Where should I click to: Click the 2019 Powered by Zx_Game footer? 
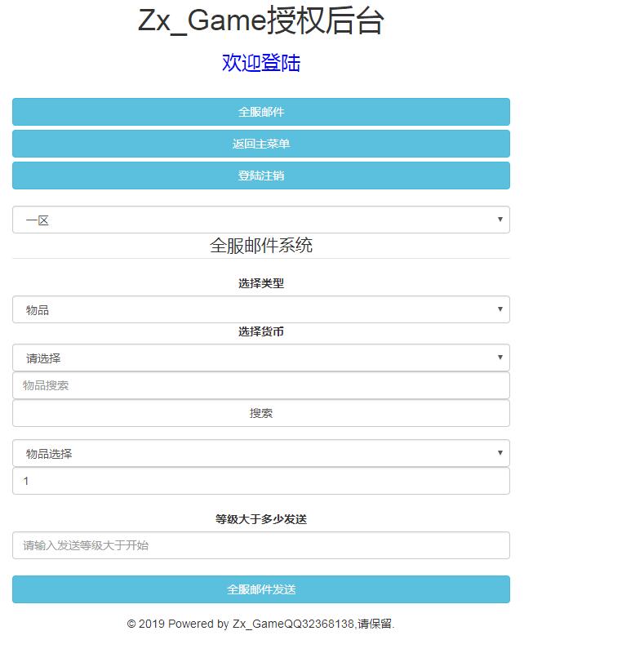261,624
